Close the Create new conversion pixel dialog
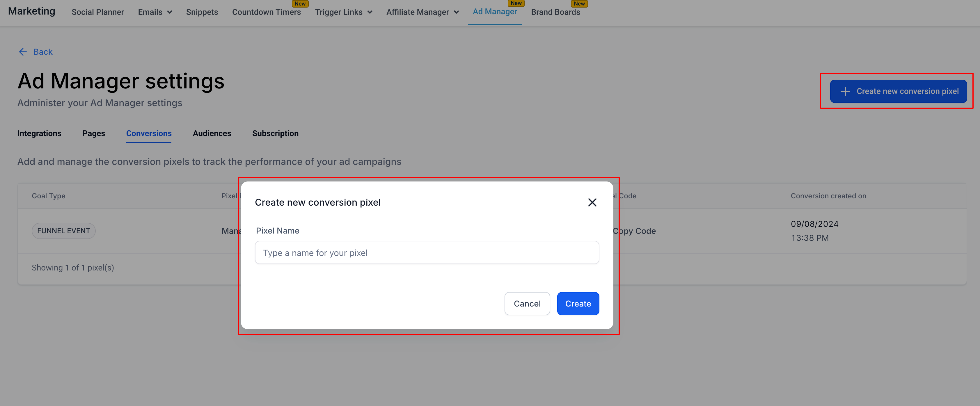980x406 pixels. [x=592, y=202]
